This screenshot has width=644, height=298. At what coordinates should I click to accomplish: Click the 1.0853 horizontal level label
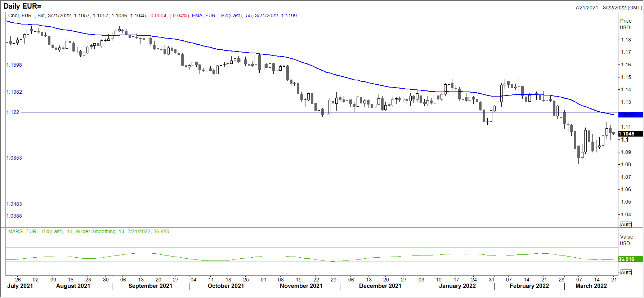14,158
